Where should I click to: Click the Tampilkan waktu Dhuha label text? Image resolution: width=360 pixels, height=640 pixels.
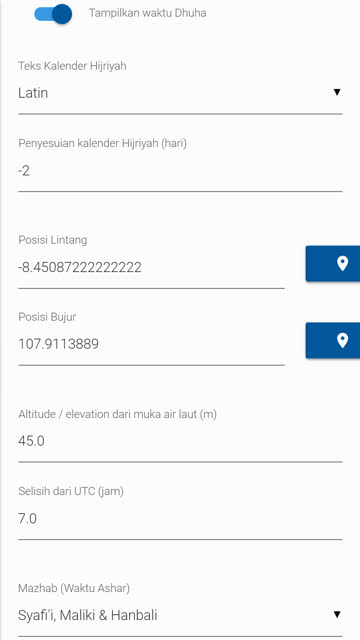(147, 13)
